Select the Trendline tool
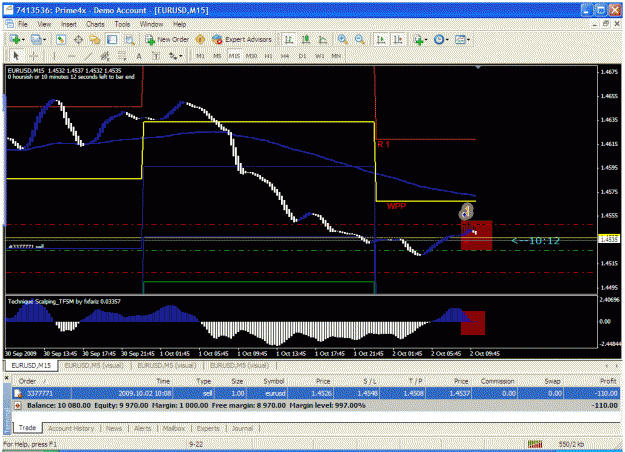This screenshot has height=452, width=625. coord(88,56)
